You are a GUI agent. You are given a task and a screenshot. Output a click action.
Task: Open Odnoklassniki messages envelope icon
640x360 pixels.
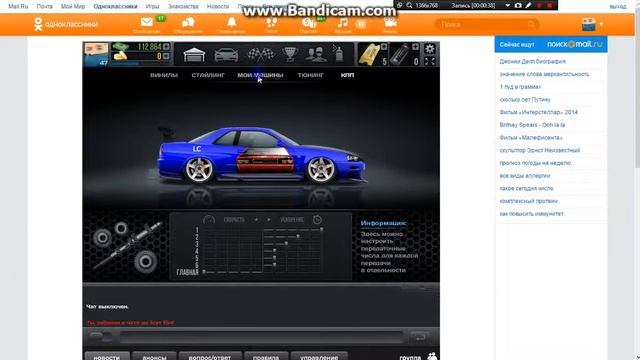coord(147,22)
